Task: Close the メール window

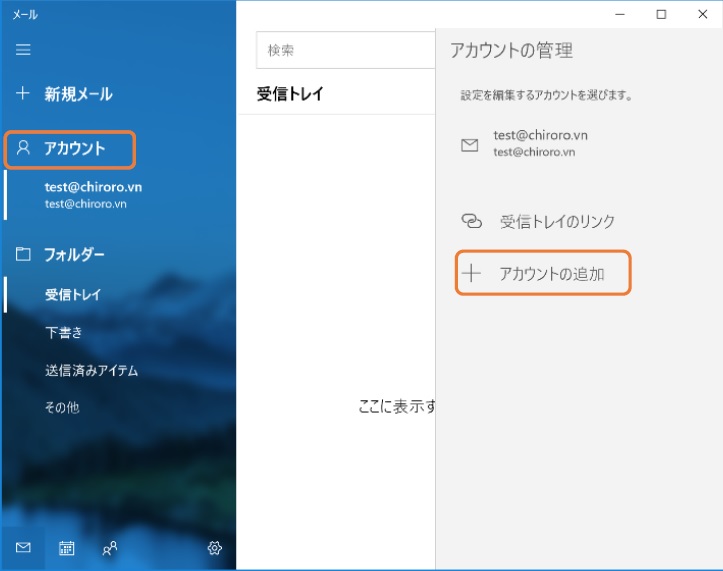Action: pyautogui.click(x=702, y=14)
